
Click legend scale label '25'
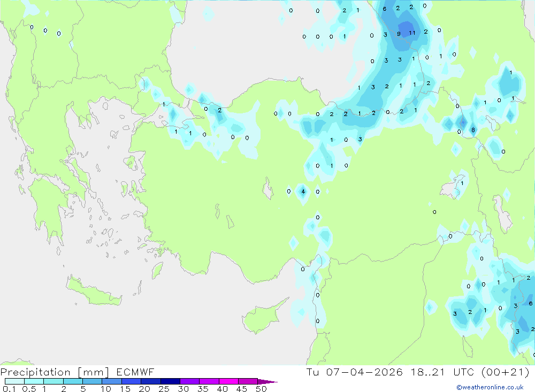[x=164, y=389]
